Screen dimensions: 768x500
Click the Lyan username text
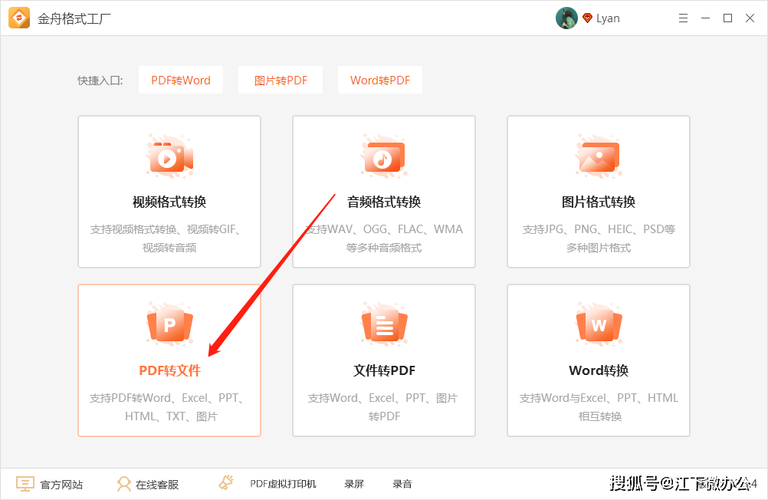click(x=608, y=19)
